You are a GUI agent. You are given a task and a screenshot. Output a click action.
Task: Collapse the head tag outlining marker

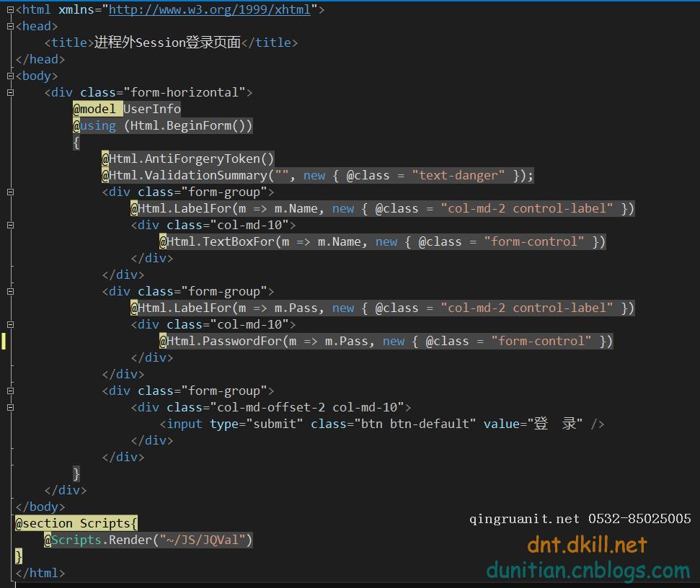coord(11,27)
